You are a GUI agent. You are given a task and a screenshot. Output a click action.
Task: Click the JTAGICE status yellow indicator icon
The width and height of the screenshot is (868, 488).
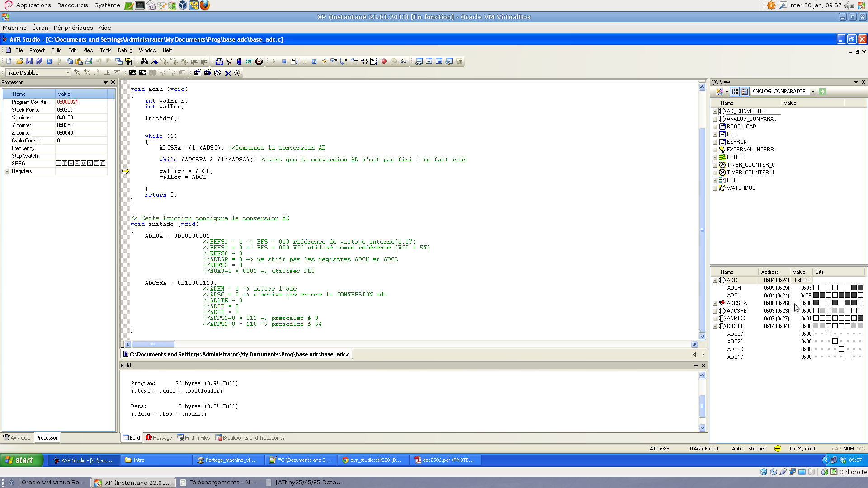click(778, 449)
